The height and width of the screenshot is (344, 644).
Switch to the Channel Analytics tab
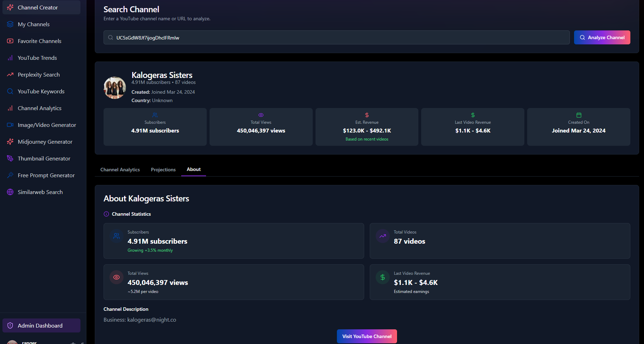(x=120, y=170)
